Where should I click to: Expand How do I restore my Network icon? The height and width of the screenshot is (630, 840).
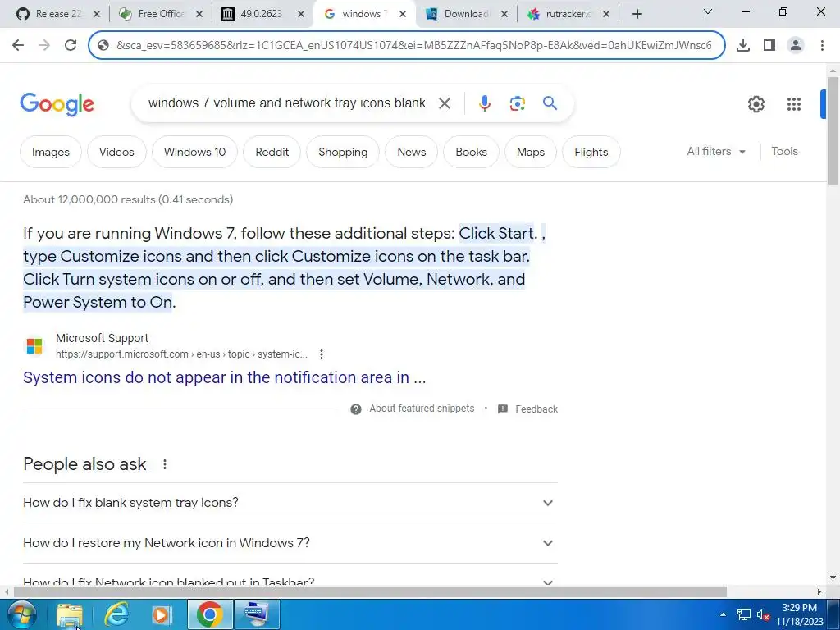(x=290, y=543)
